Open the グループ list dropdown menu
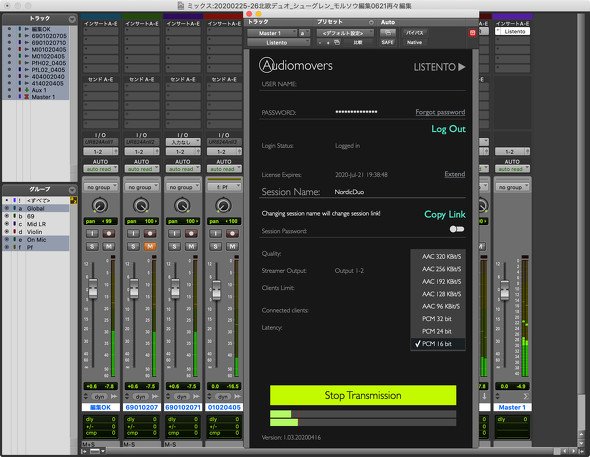The image size is (590, 457). (x=72, y=190)
